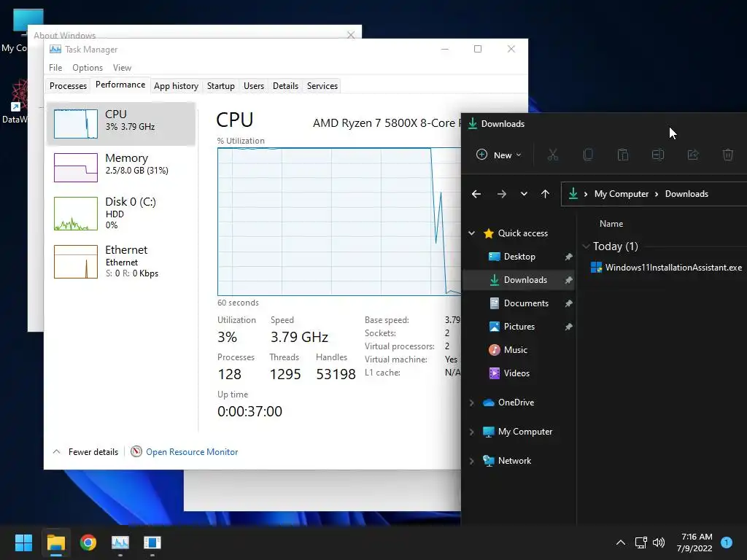Launch Chrome from taskbar
The width and height of the screenshot is (747, 560).
[x=88, y=542]
